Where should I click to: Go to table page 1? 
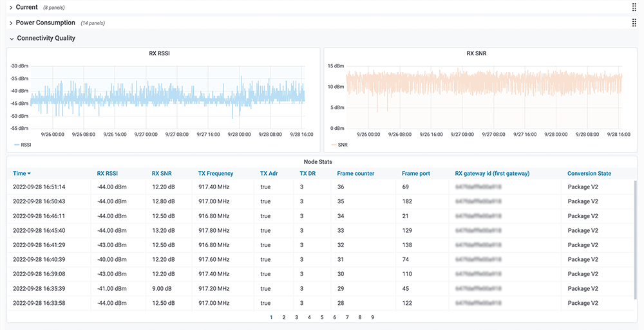[x=271, y=317]
